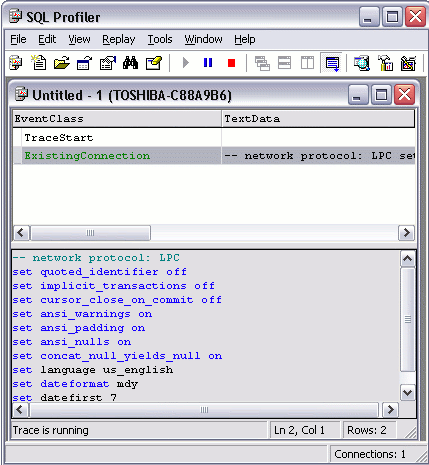Click the grey Start trace play button
The width and height of the screenshot is (429, 465).
[186, 63]
